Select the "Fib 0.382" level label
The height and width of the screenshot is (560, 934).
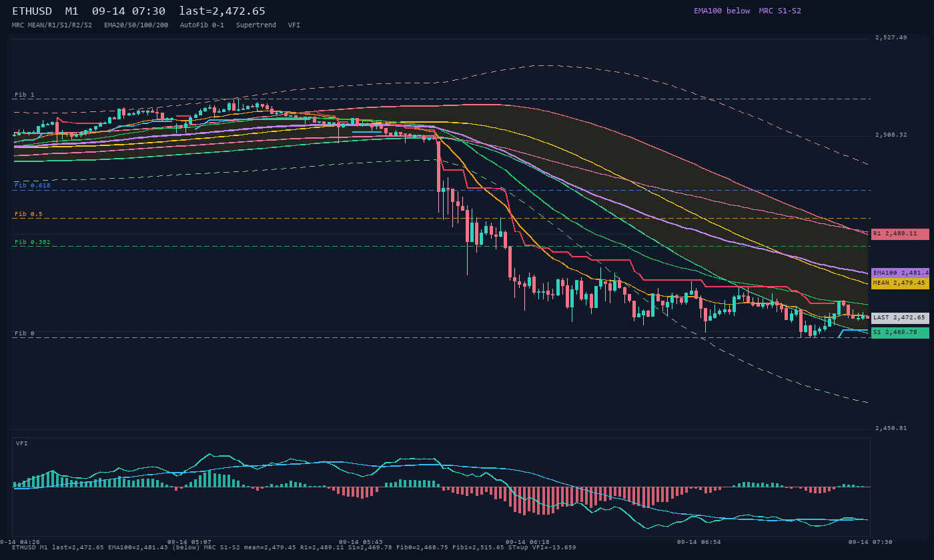click(33, 242)
